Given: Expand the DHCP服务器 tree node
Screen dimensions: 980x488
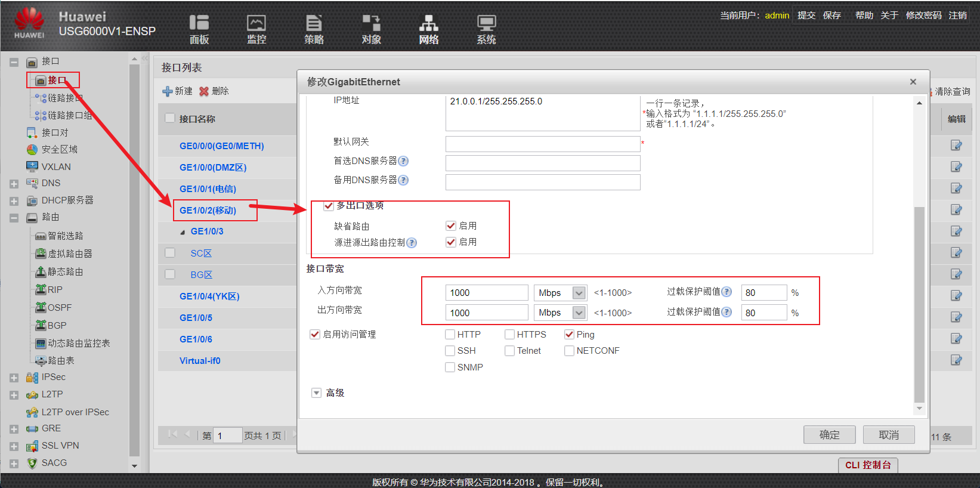Looking at the screenshot, I should pos(14,201).
